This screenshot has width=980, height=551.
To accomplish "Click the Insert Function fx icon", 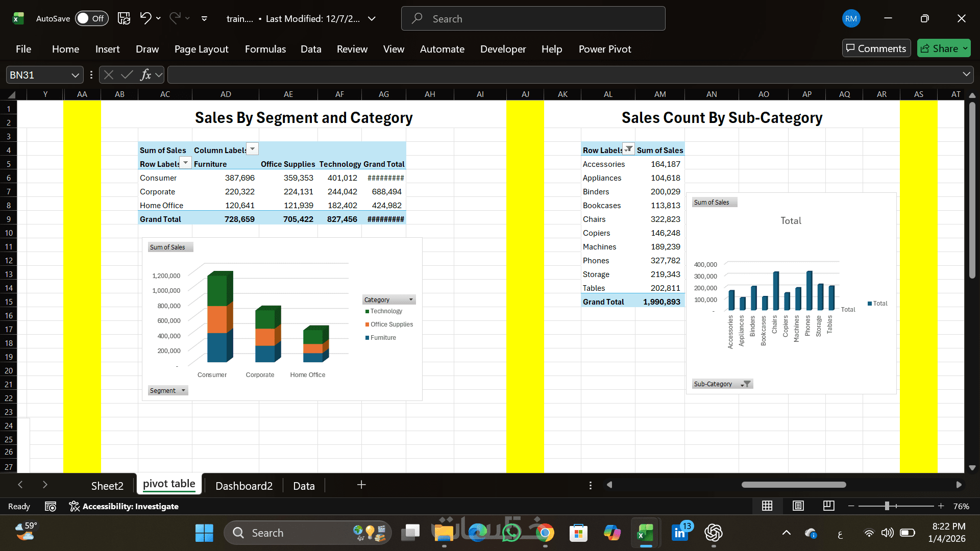I will (145, 75).
